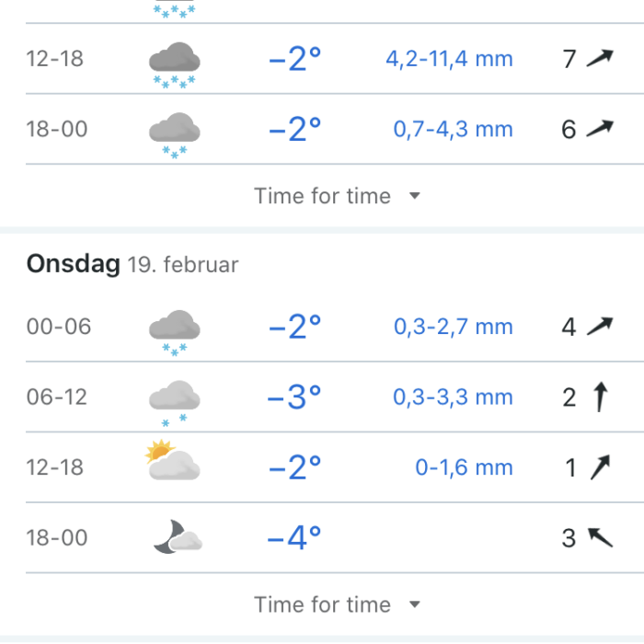This screenshot has height=644, width=644.
Task: Select 4,2-11,4 mm precipitation value
Action: 449,59
